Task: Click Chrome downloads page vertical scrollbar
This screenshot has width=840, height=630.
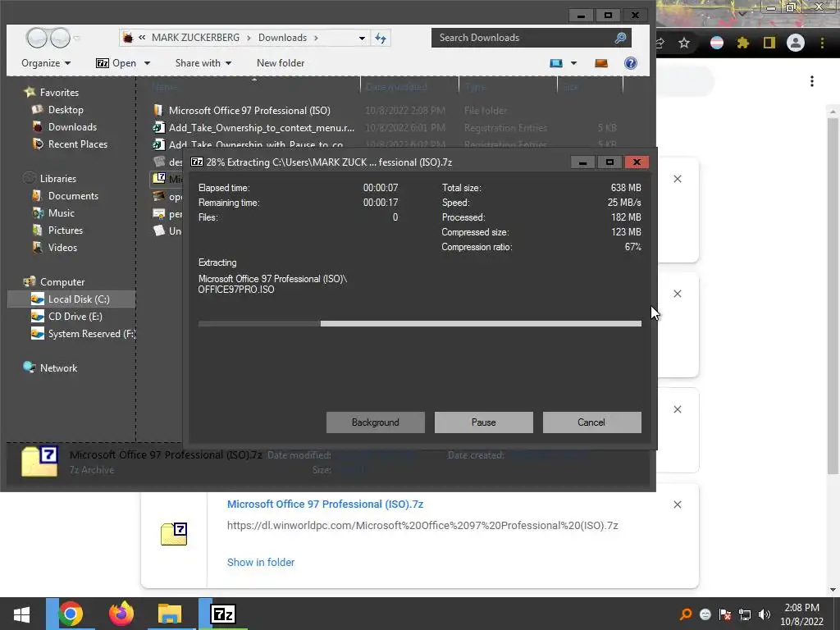Action: pyautogui.click(x=833, y=294)
